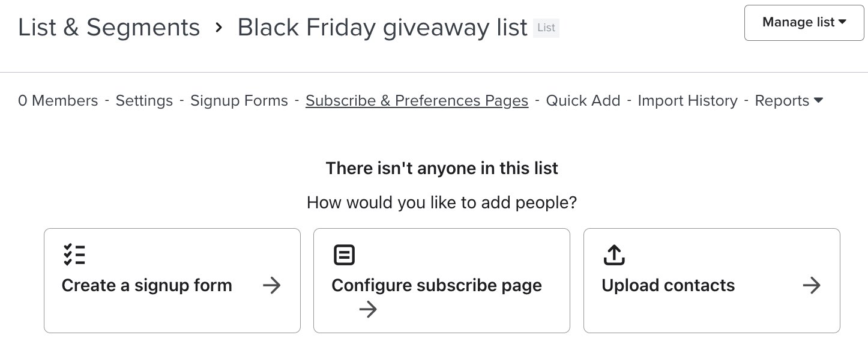Screen dimensions: 868x359
Task: Click the Create a signup form card
Action: 172,280
